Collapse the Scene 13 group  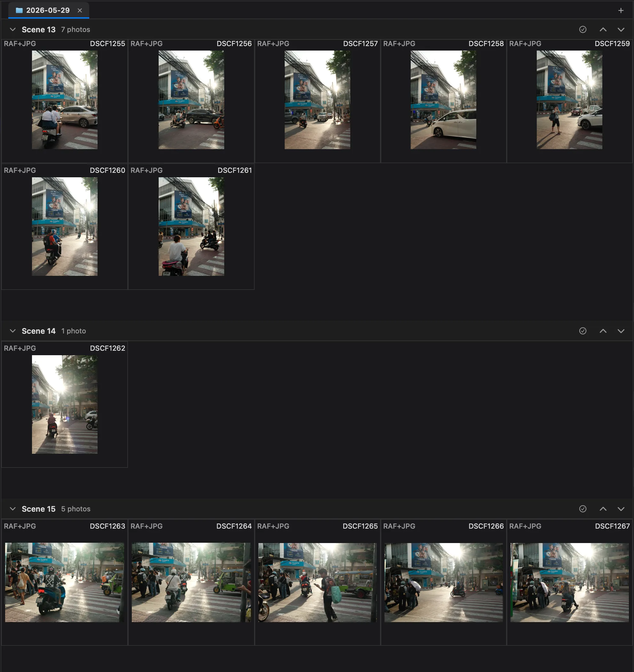12,29
